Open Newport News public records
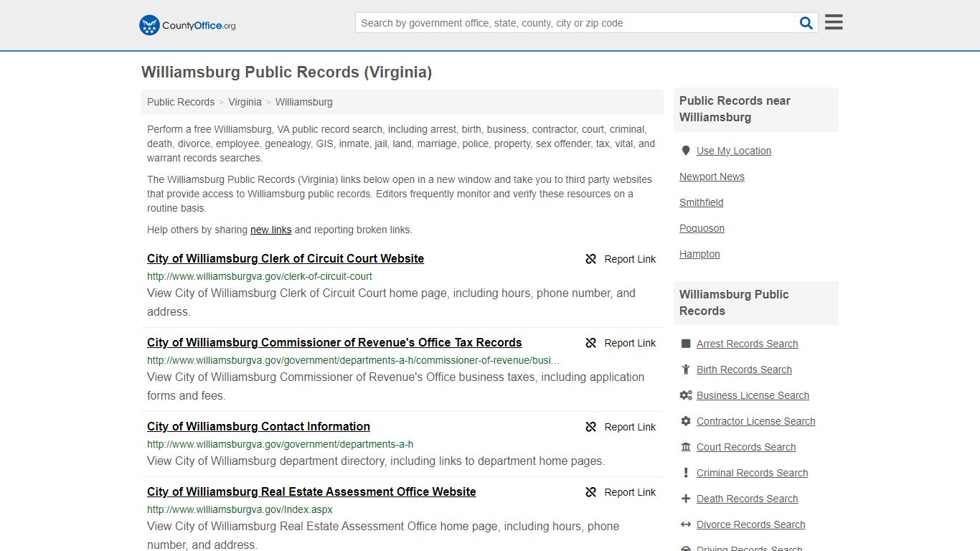The width and height of the screenshot is (980, 551). 712,176
